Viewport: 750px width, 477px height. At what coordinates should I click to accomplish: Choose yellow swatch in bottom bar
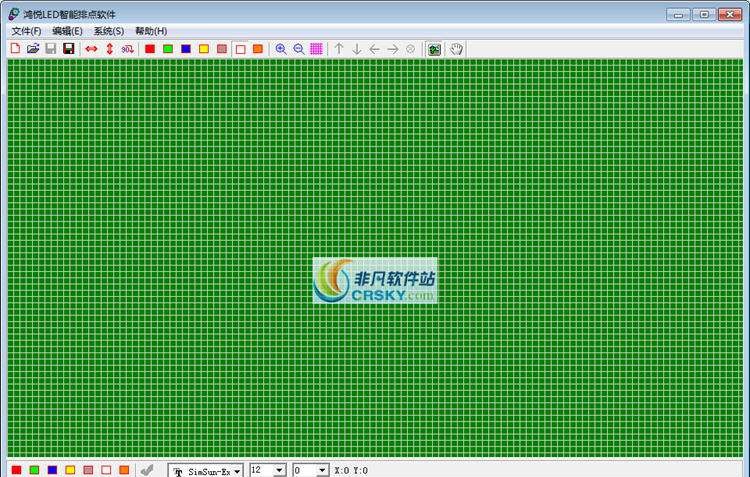click(x=70, y=470)
